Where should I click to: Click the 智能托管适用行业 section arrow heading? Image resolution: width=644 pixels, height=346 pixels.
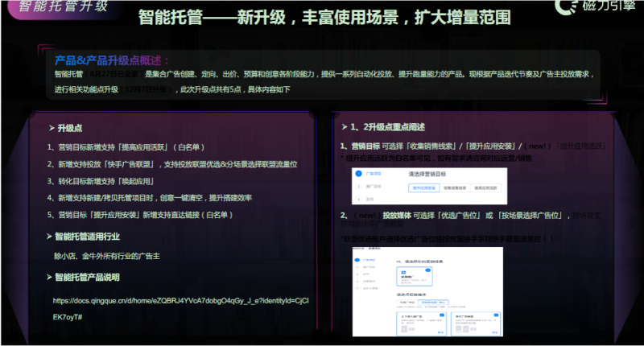tap(83, 237)
